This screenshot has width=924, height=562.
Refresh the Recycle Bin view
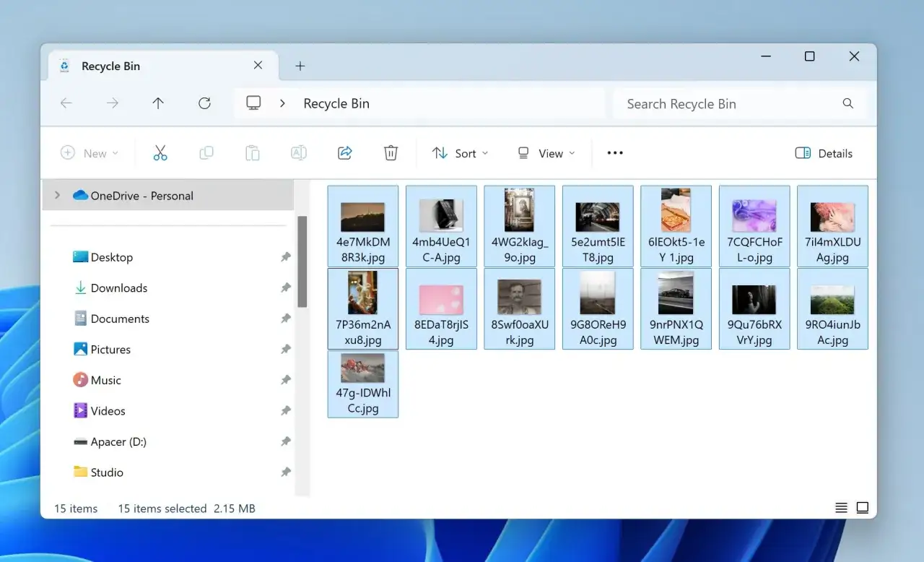204,103
